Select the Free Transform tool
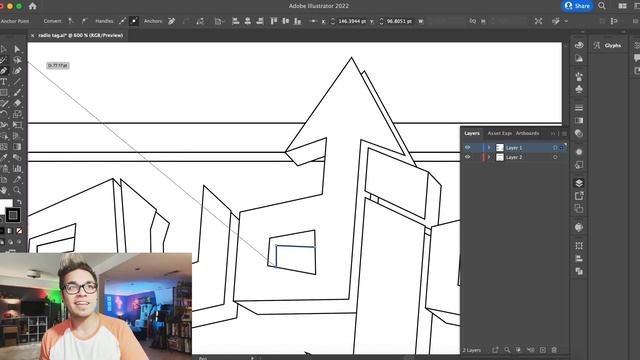640x360 pixels. click(x=17, y=125)
